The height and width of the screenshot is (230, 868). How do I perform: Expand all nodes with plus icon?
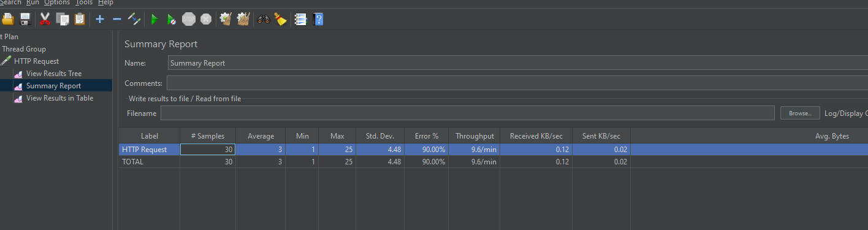[100, 19]
